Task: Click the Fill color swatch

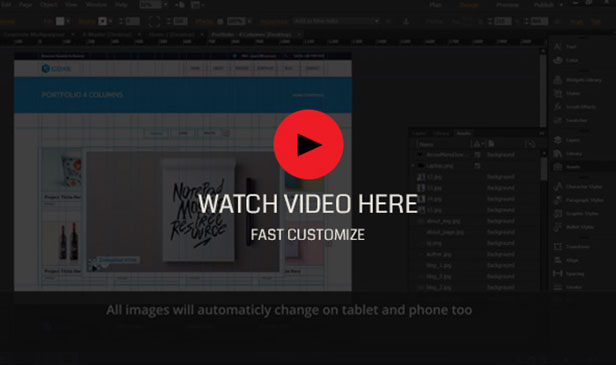Action: click(x=60, y=21)
